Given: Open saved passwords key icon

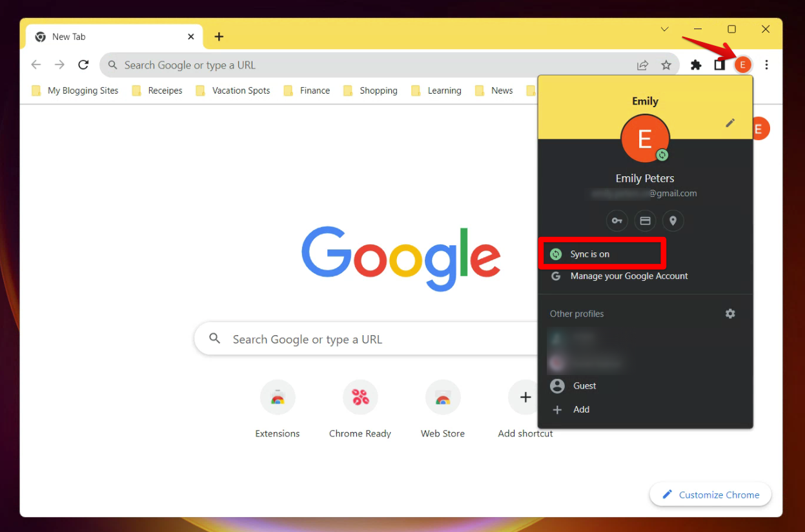Looking at the screenshot, I should pos(617,221).
